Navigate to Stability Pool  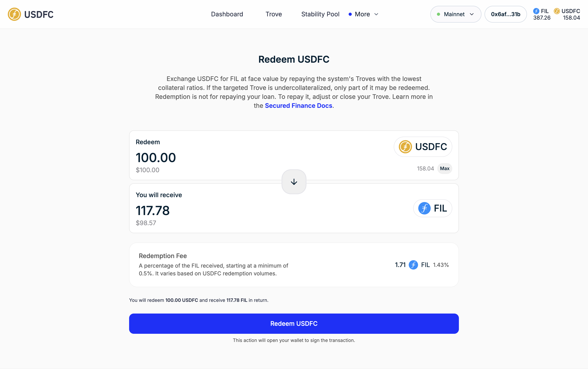[x=320, y=14]
